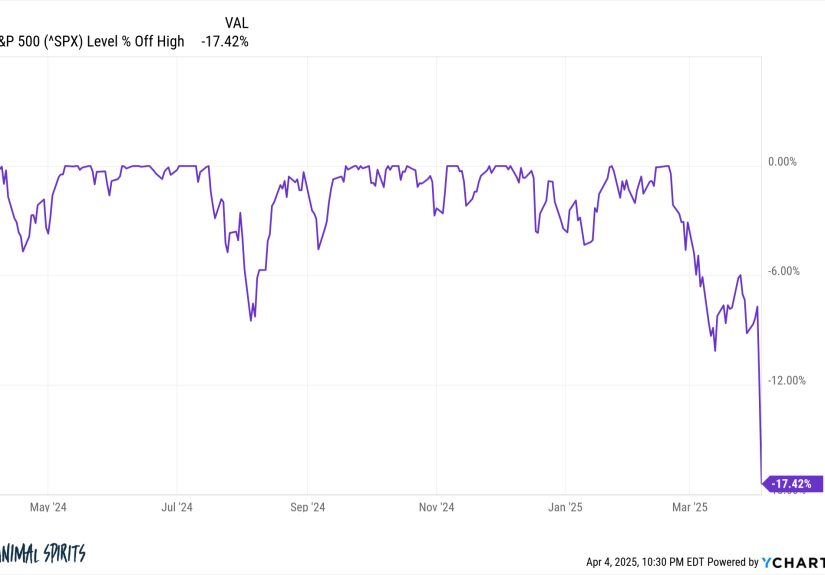
Task: Click the August 2024 trough on the line
Action: click(252, 320)
